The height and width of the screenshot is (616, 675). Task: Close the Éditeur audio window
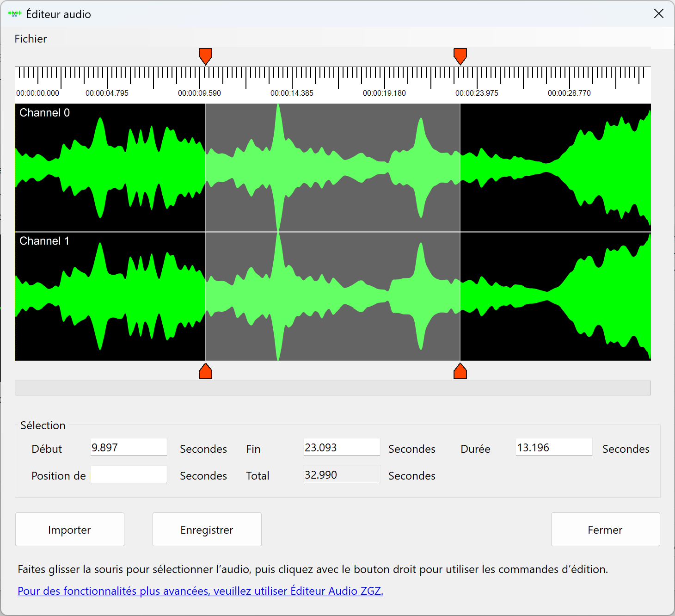pyautogui.click(x=659, y=14)
